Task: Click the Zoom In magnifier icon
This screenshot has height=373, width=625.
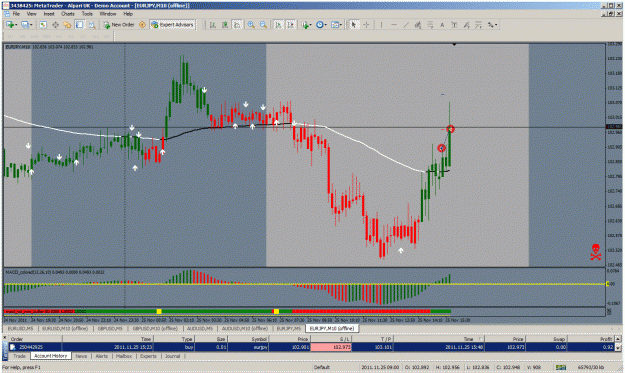Action: tap(251, 25)
